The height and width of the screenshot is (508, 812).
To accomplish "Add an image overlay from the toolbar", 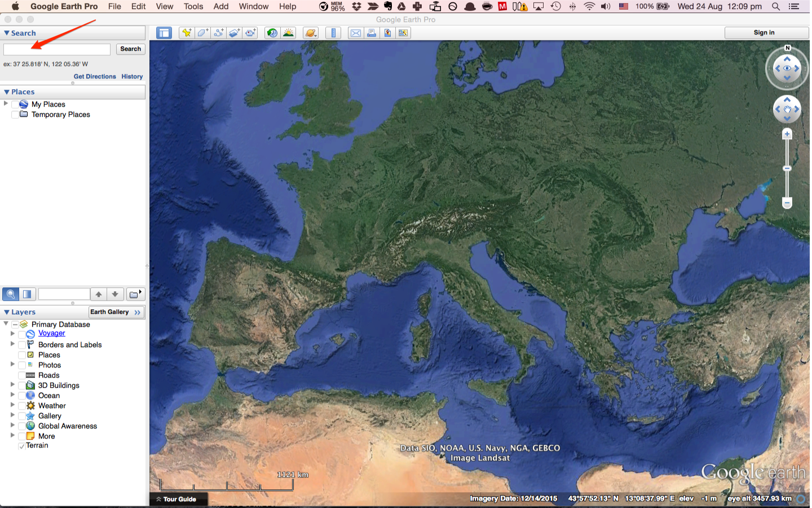I will coord(235,33).
